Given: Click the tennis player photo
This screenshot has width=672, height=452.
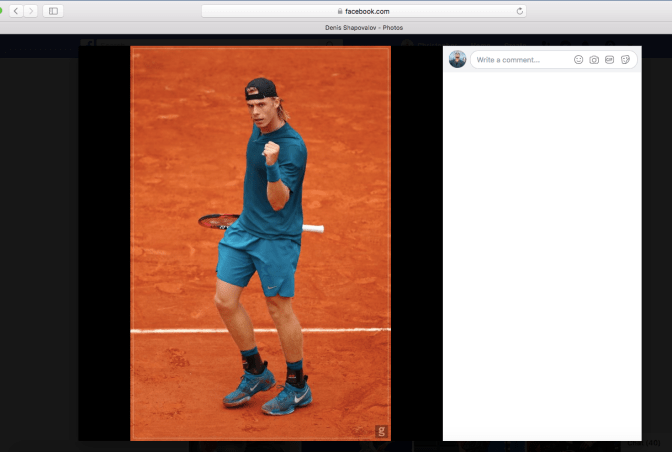Looking at the screenshot, I should pyautogui.click(x=260, y=240).
